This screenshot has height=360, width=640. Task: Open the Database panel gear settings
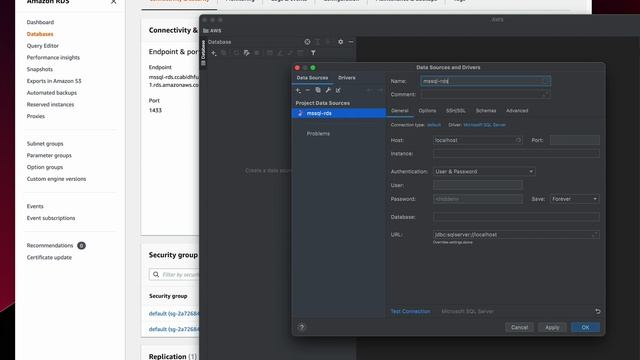pos(340,42)
